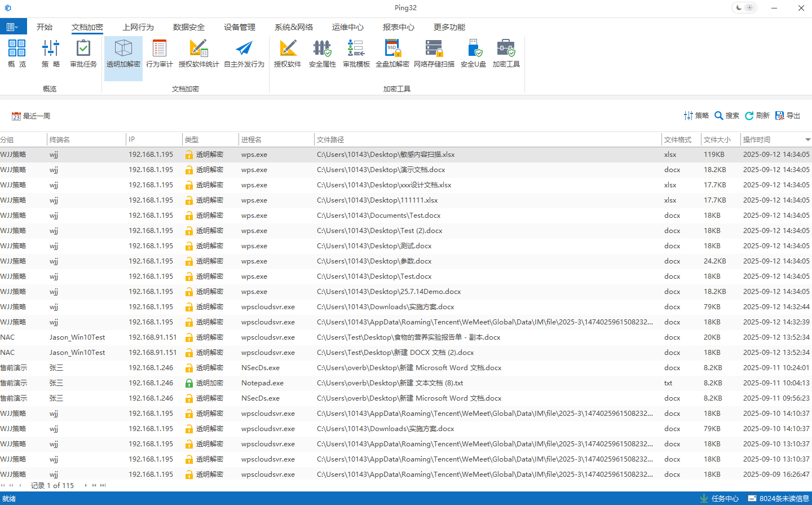
Task: Open the 行为审计 tool
Action: tap(159, 54)
